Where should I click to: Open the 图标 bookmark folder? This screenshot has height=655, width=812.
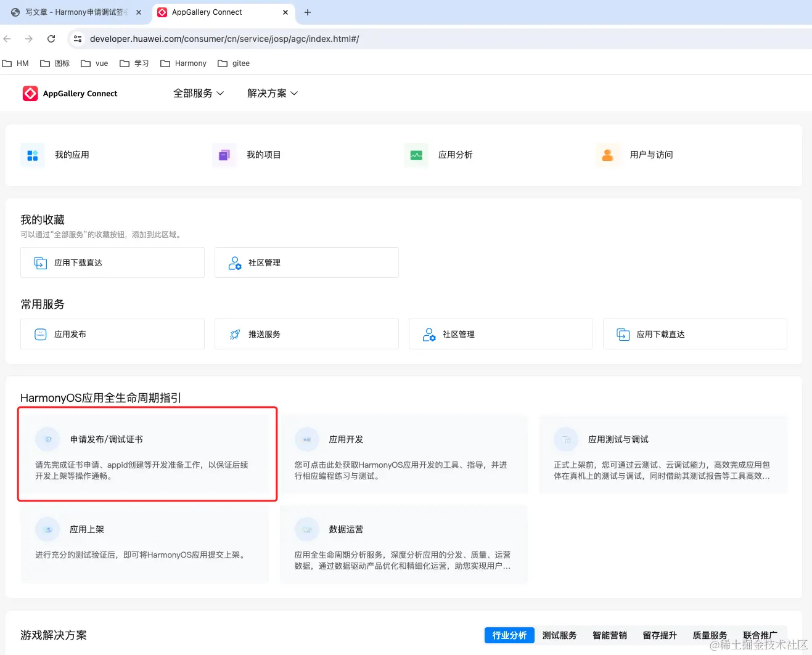(x=55, y=63)
